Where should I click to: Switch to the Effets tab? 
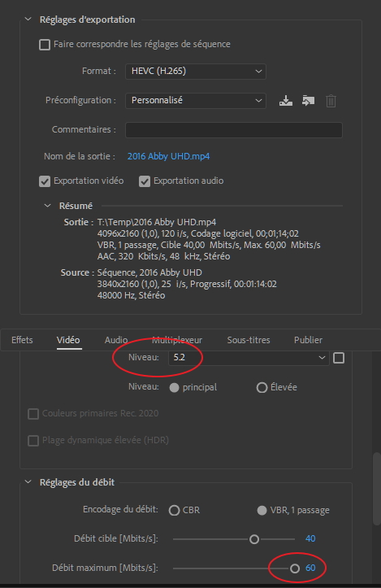pos(22,340)
